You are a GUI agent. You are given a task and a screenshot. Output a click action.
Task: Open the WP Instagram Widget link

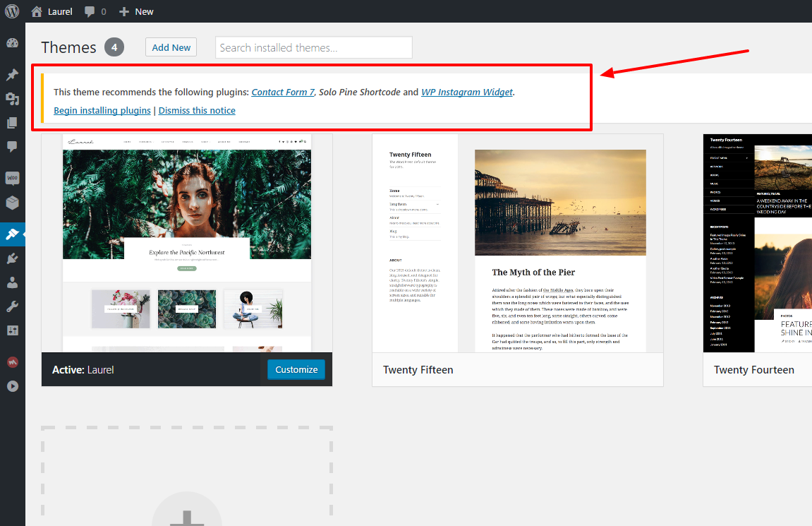click(466, 92)
